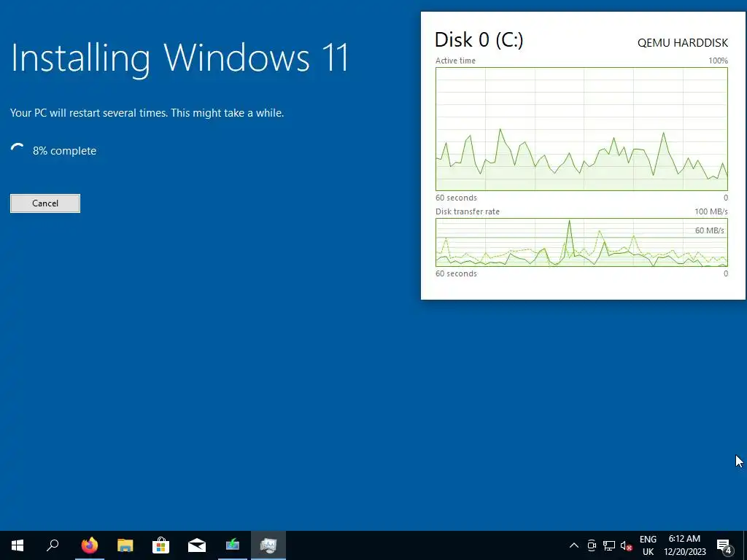747x560 pixels.
Task: Click the muted volume tray icon
Action: coord(627,545)
